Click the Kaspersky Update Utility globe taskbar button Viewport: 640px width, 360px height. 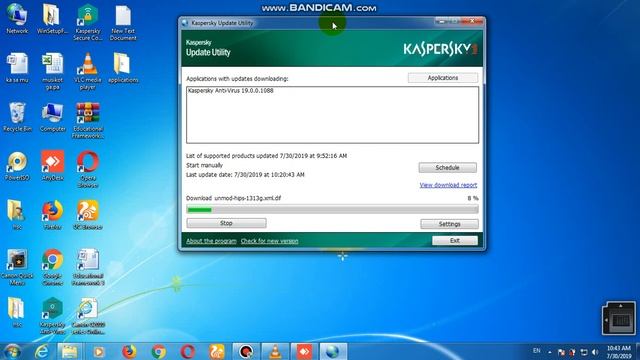[333, 351]
